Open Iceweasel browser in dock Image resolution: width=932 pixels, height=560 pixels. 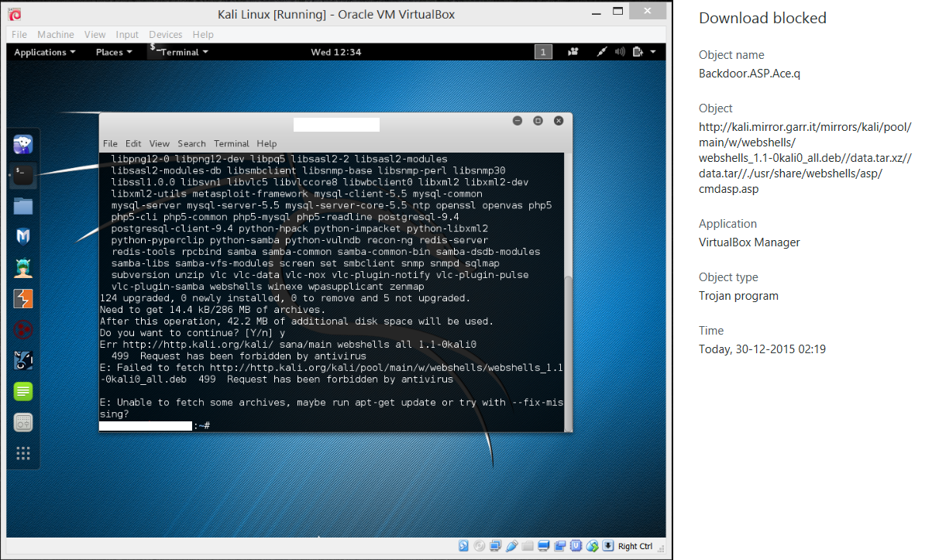[x=23, y=144]
